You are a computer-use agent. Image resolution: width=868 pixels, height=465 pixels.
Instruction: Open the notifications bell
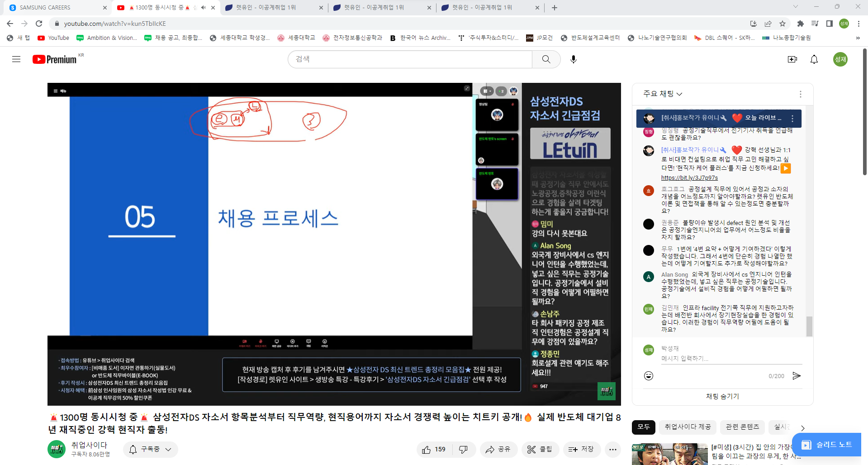tap(814, 59)
